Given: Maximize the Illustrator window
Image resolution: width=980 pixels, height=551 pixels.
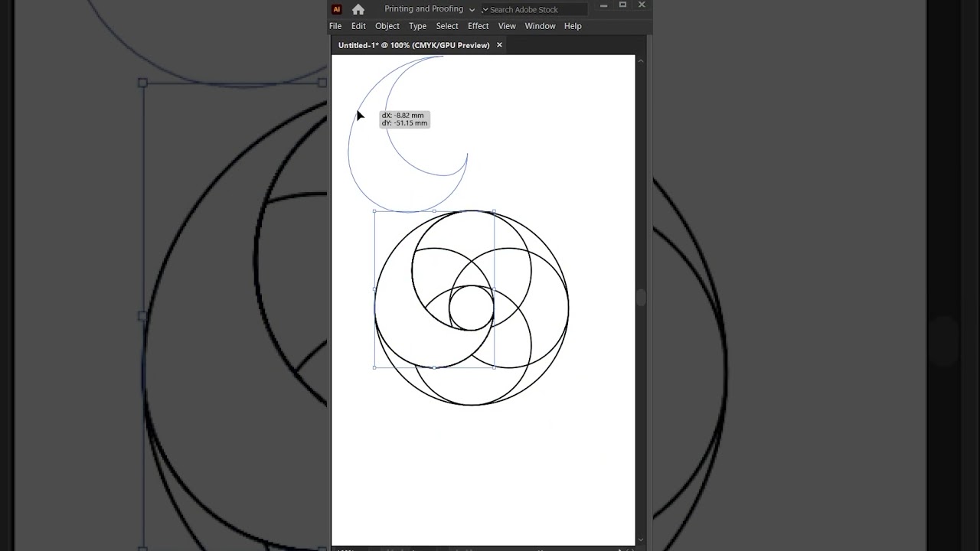Looking at the screenshot, I should (x=622, y=5).
